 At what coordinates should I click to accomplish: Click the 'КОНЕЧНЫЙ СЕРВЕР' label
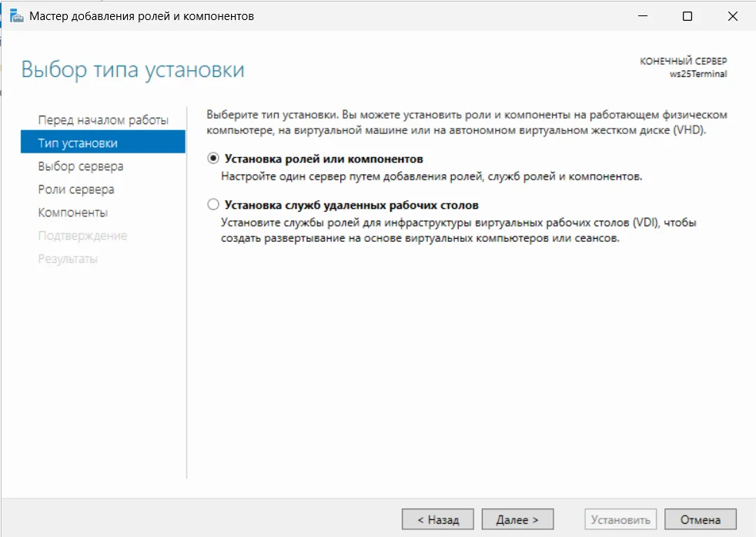click(x=683, y=61)
